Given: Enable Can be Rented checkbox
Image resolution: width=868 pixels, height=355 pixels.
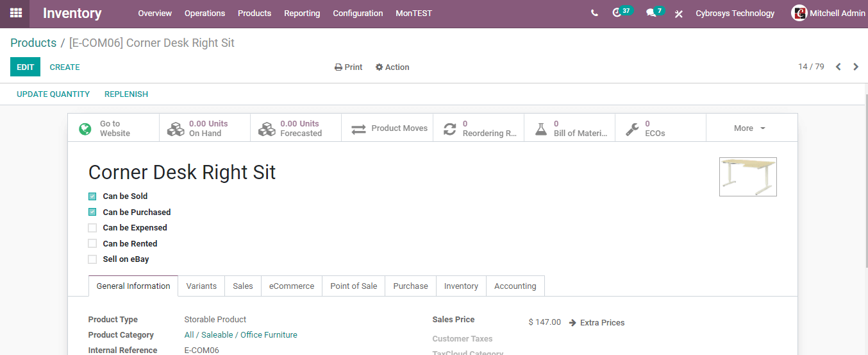Looking at the screenshot, I should click(92, 243).
